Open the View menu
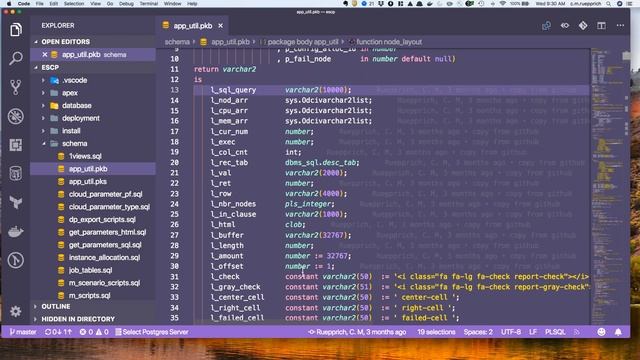Viewport: 640px width, 360px height. [x=96, y=3]
